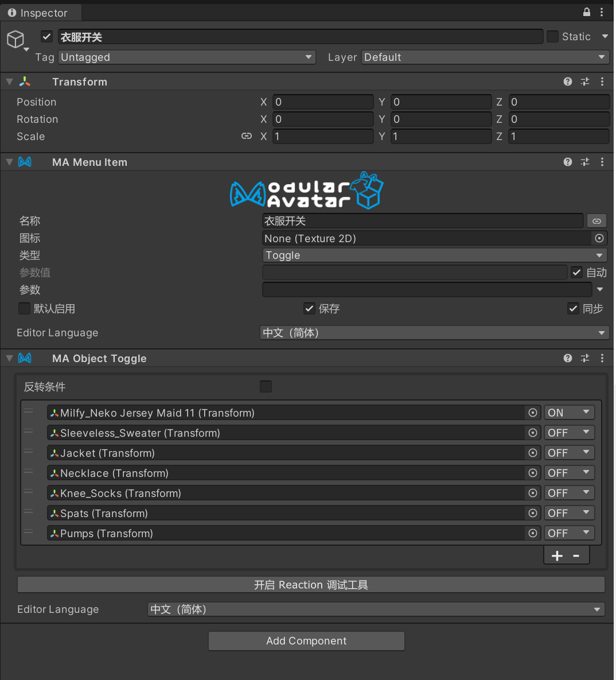This screenshot has width=616, height=680.
Task: Click object picker for Jacket transform
Action: click(x=533, y=453)
